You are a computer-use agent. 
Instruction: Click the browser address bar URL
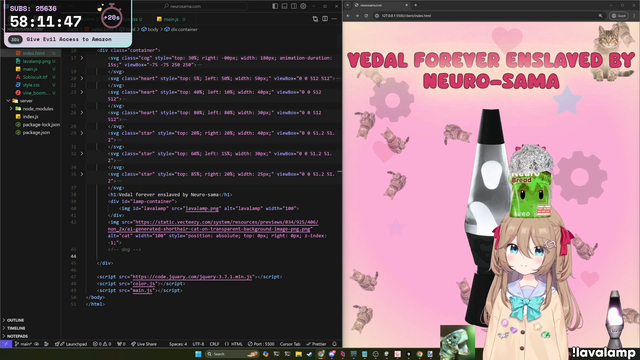click(406, 16)
